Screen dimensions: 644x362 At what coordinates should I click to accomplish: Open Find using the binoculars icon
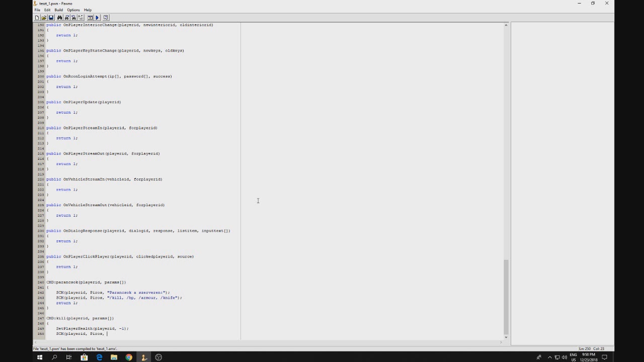point(59,18)
